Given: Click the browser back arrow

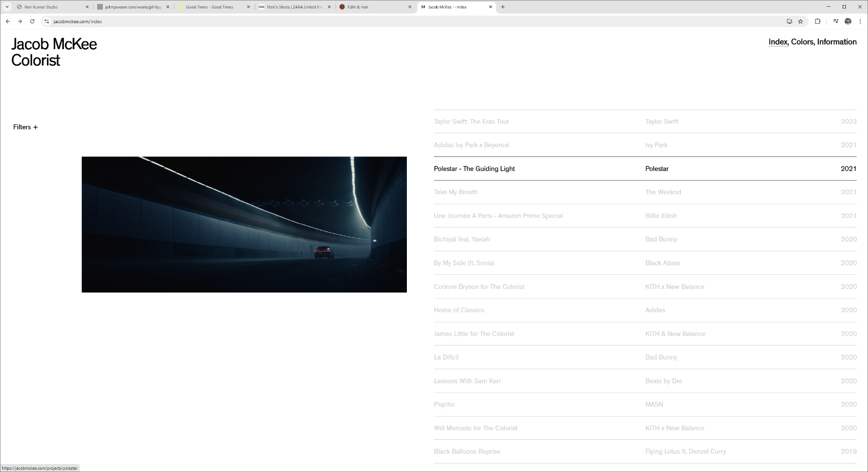Looking at the screenshot, I should point(8,21).
